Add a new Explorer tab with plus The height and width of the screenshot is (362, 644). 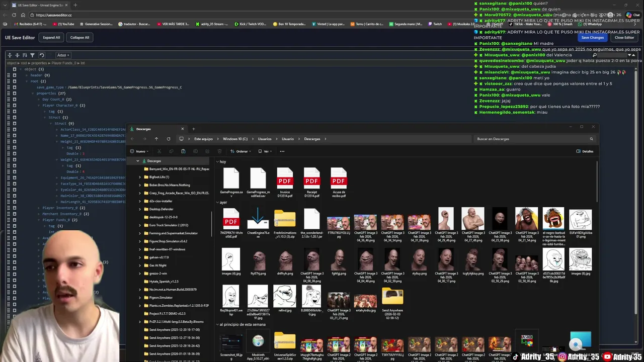coord(193,129)
